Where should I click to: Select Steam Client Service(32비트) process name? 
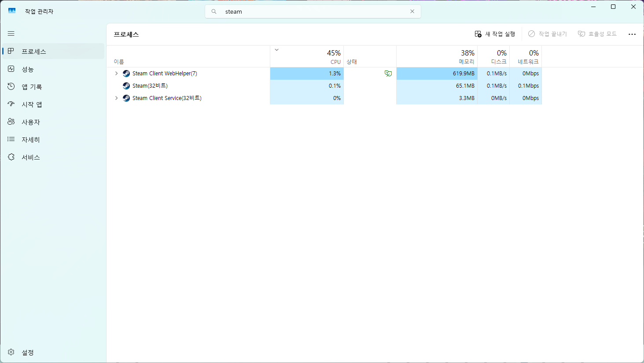coord(167,98)
